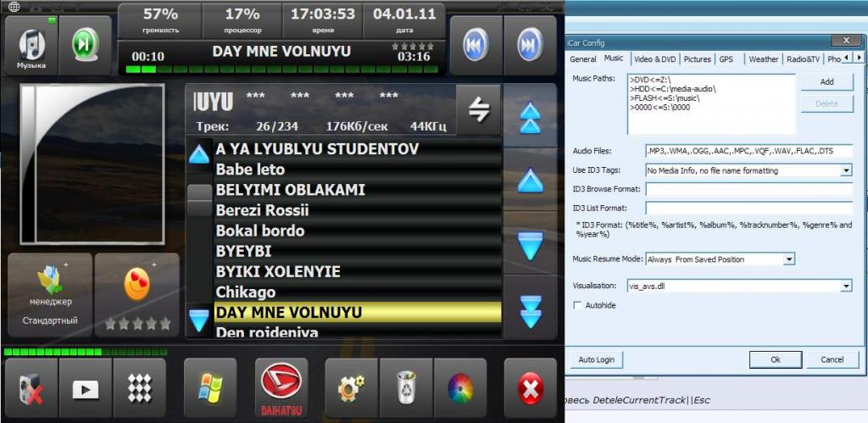Open settings with the gears icon
The image size is (868, 423).
pyautogui.click(x=351, y=389)
